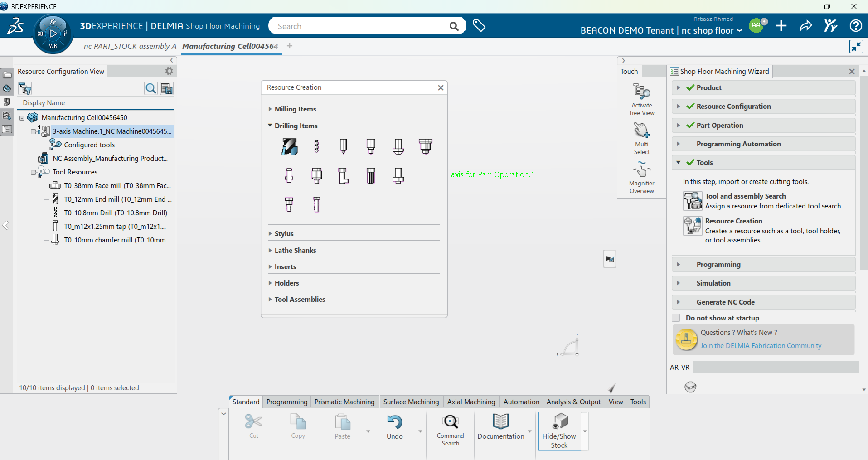Screen dimensions: 868x460
Task: Switch to the Programming toolbar tab
Action: [287, 402]
